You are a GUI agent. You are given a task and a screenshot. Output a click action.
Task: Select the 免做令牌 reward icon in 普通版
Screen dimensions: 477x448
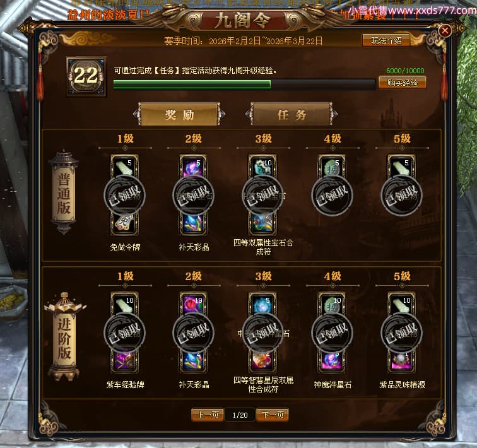pos(124,224)
